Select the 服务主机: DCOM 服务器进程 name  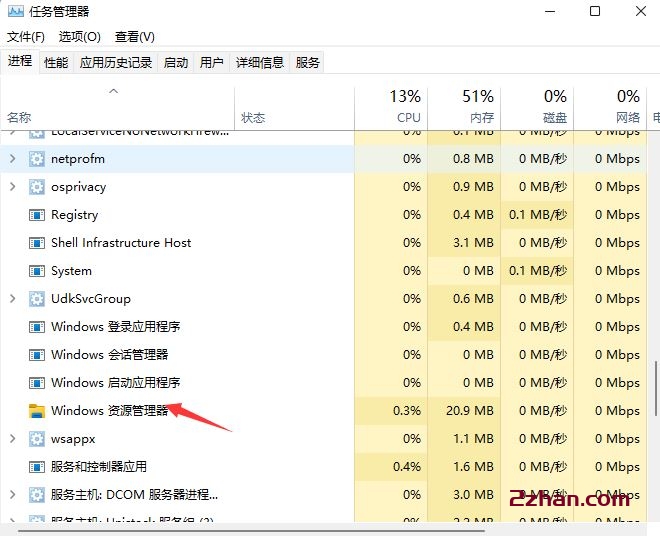[x=134, y=495]
